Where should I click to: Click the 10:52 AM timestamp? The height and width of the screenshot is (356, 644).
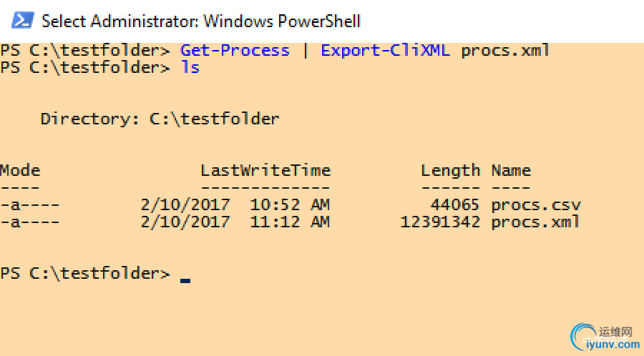pos(290,205)
